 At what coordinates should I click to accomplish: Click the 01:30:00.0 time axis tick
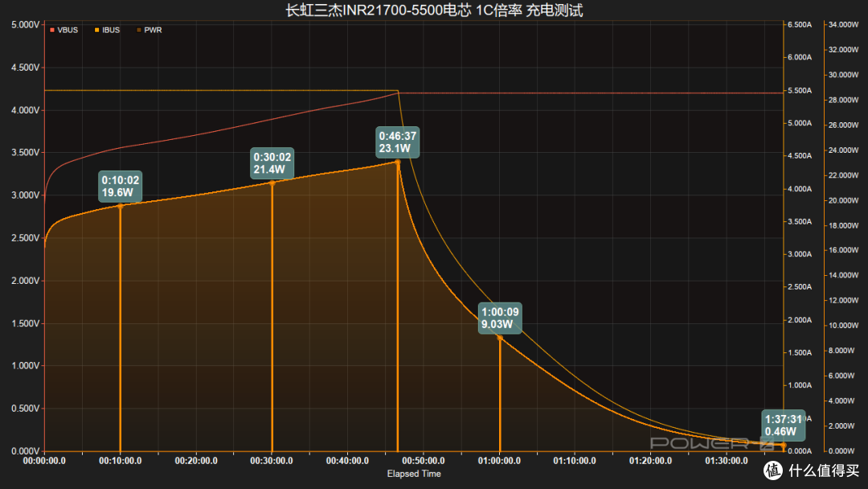[x=727, y=461]
